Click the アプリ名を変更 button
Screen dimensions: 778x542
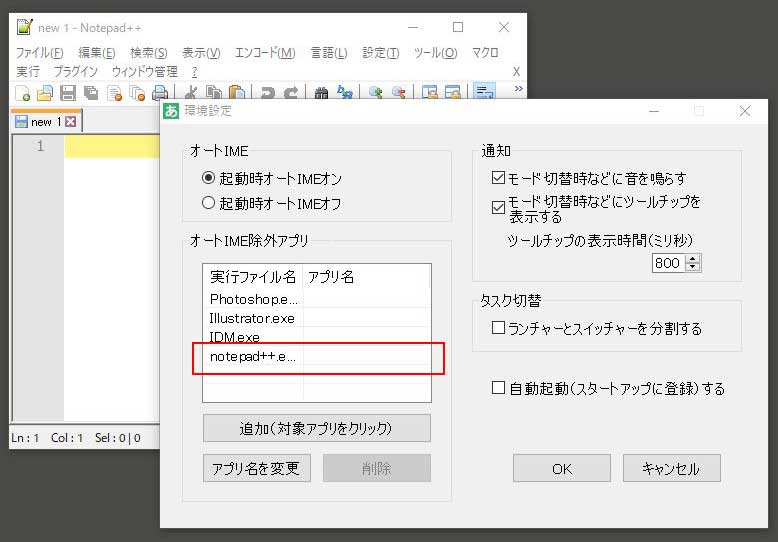(x=257, y=468)
